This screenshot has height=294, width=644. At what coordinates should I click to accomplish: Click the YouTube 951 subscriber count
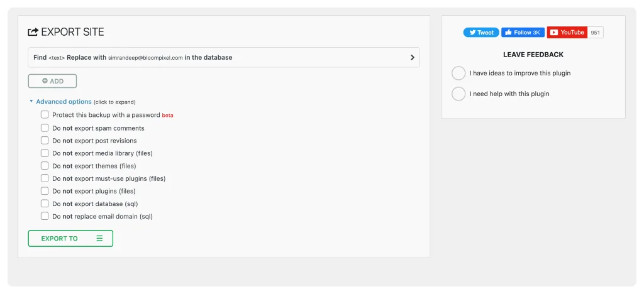[x=596, y=33]
